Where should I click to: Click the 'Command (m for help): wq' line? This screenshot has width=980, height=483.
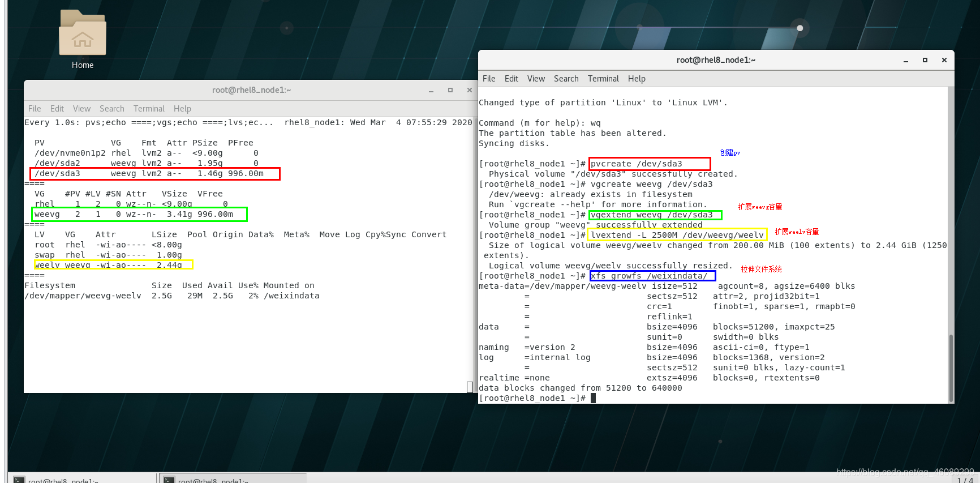tap(540, 123)
